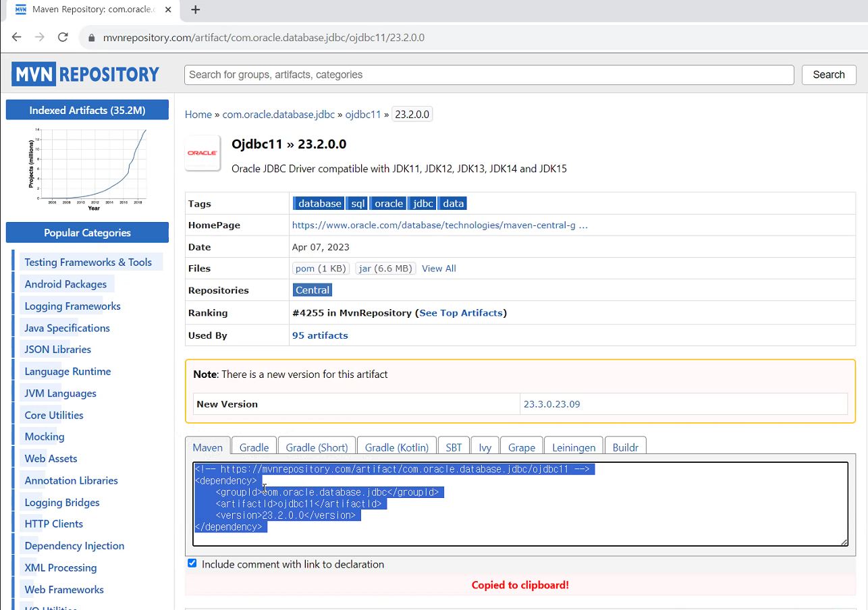This screenshot has width=868, height=610.
Task: Click the Popular Categories header
Action: coord(87,233)
